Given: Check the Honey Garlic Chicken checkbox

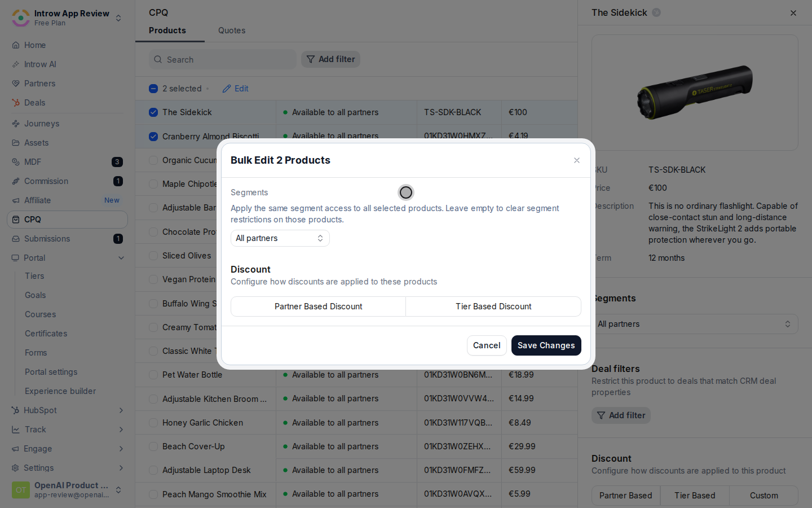Looking at the screenshot, I should click(153, 423).
